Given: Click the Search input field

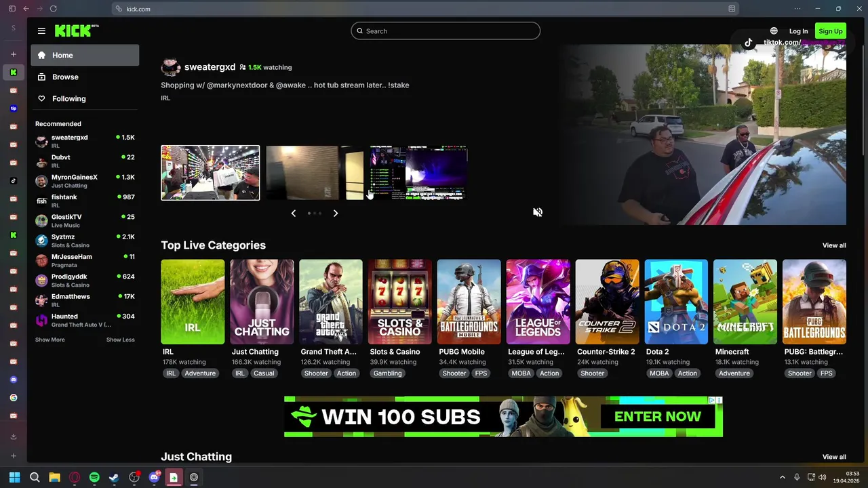Looking at the screenshot, I should pos(446,31).
